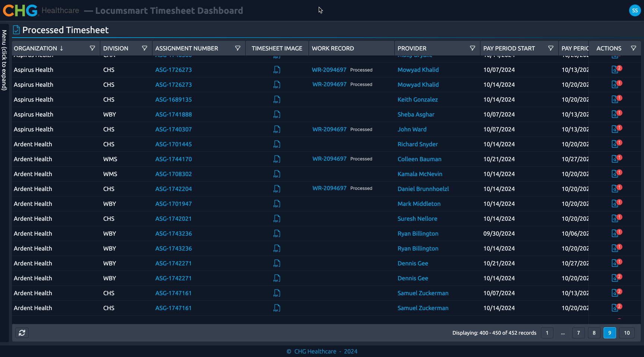Open assignment link ASG-1689135

point(174,100)
